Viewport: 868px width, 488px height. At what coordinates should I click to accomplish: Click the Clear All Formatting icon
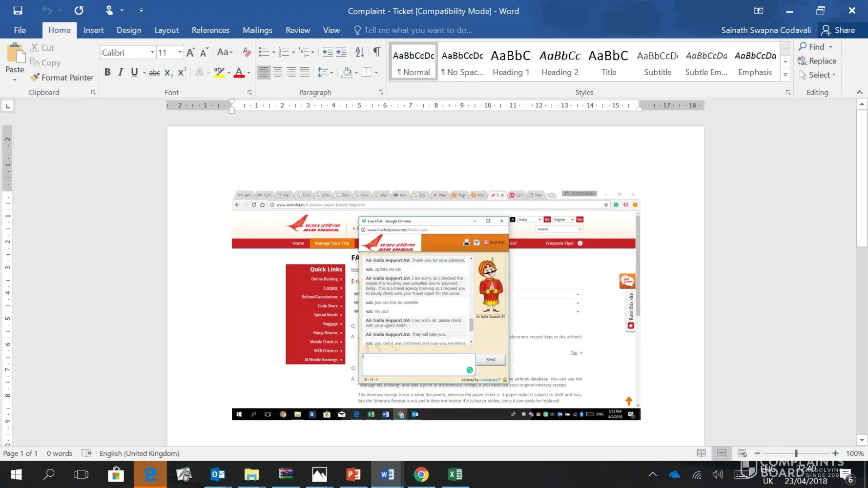247,52
